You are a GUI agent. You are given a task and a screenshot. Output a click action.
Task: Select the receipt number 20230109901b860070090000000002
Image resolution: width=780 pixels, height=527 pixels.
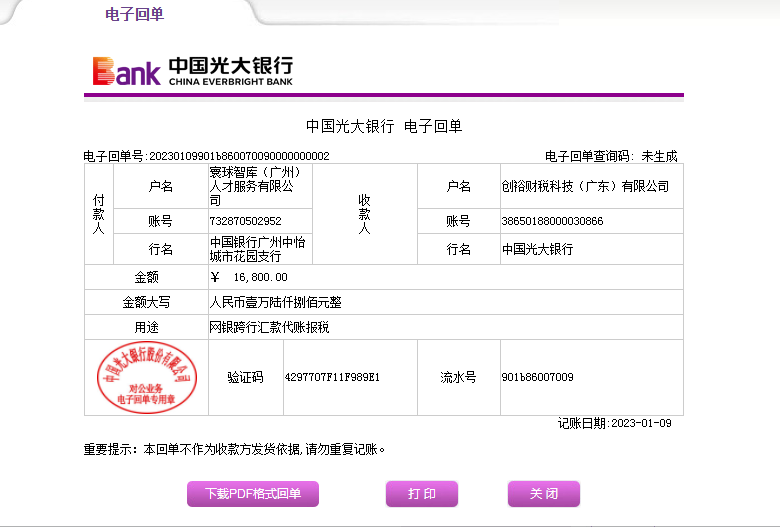click(x=239, y=156)
